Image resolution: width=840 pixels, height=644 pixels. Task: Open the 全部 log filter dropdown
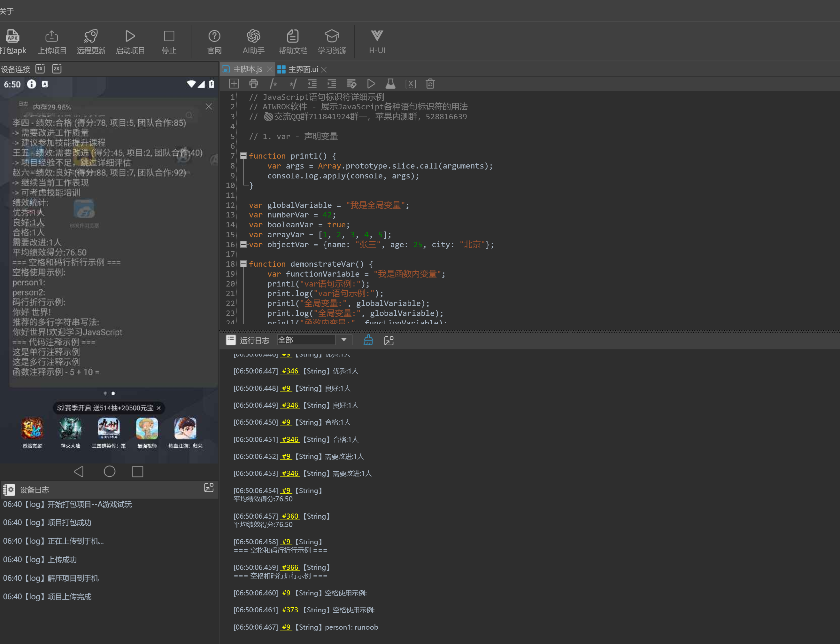point(343,340)
